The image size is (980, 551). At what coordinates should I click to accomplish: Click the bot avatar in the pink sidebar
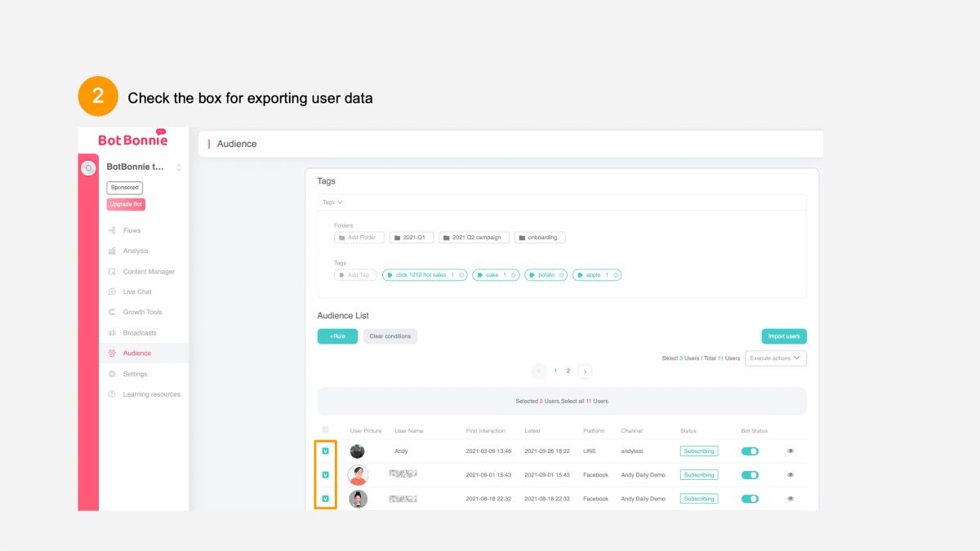point(88,167)
